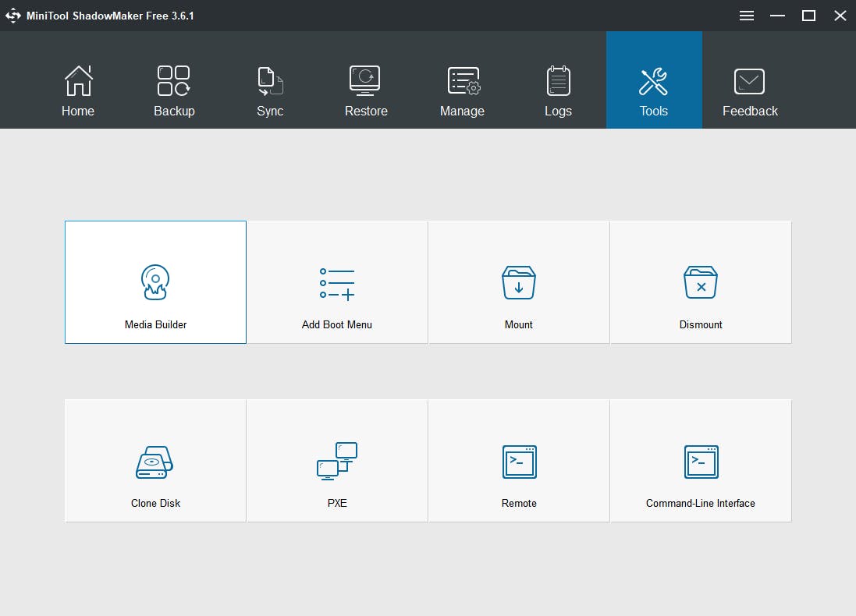Image resolution: width=856 pixels, height=616 pixels.
Task: Click the PXE label text
Action: [337, 503]
